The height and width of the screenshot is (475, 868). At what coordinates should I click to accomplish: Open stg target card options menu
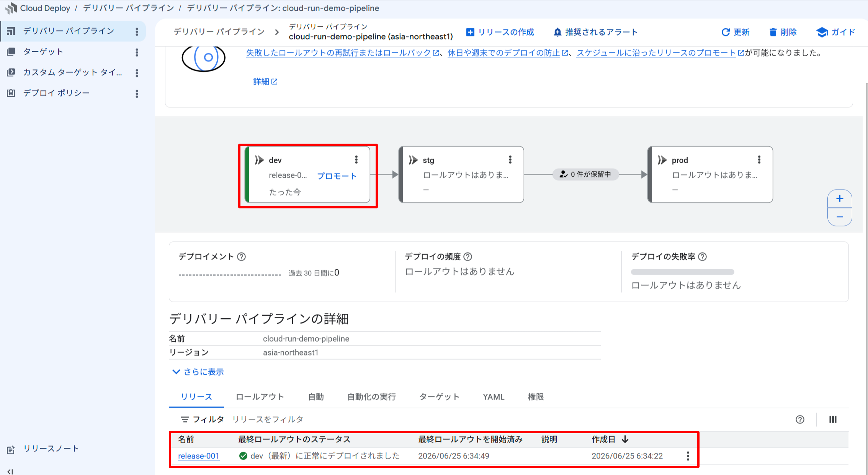[510, 160]
